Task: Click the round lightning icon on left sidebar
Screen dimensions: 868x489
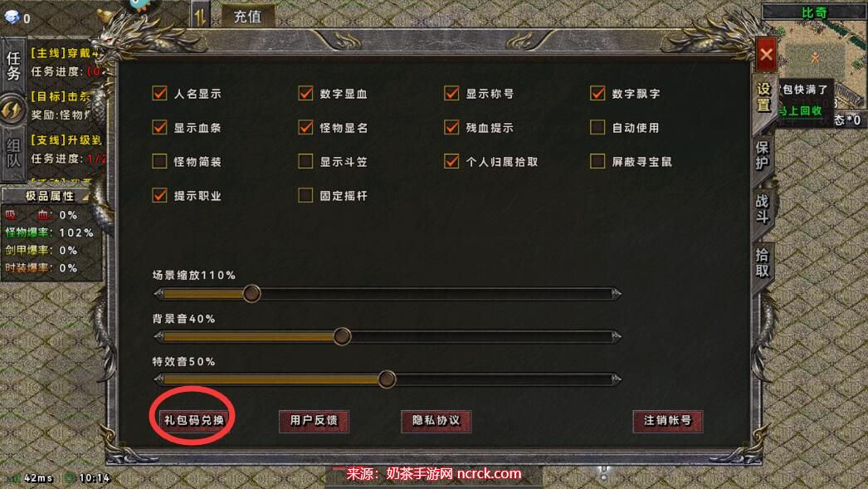Action: [x=12, y=110]
